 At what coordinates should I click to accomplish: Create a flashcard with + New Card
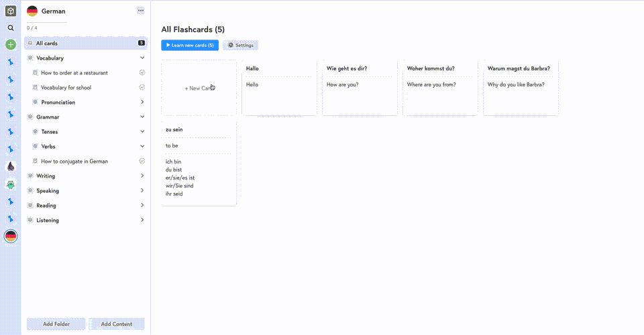tap(199, 88)
